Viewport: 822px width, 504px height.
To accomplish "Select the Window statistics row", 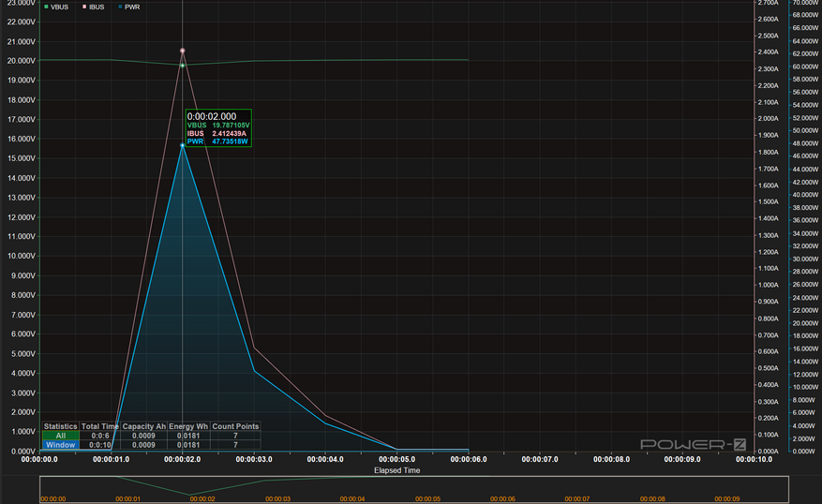I will tap(151, 445).
